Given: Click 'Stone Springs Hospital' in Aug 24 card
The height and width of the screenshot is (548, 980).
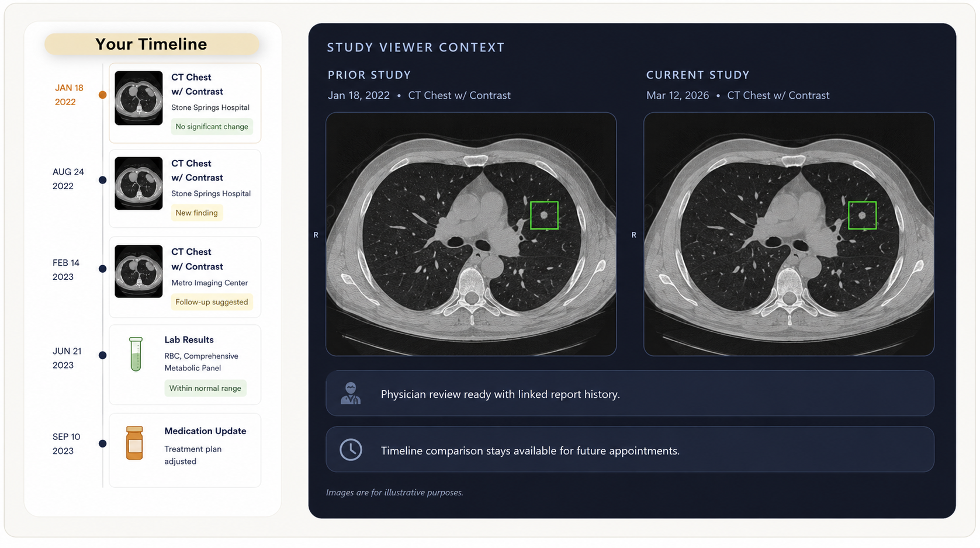Looking at the screenshot, I should (211, 193).
